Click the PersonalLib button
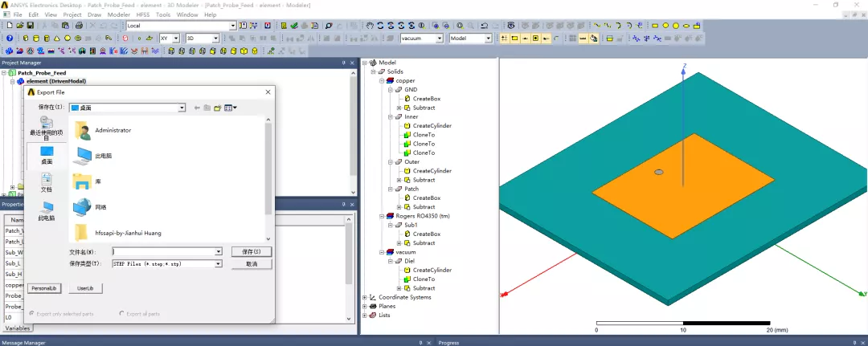 tap(43, 288)
